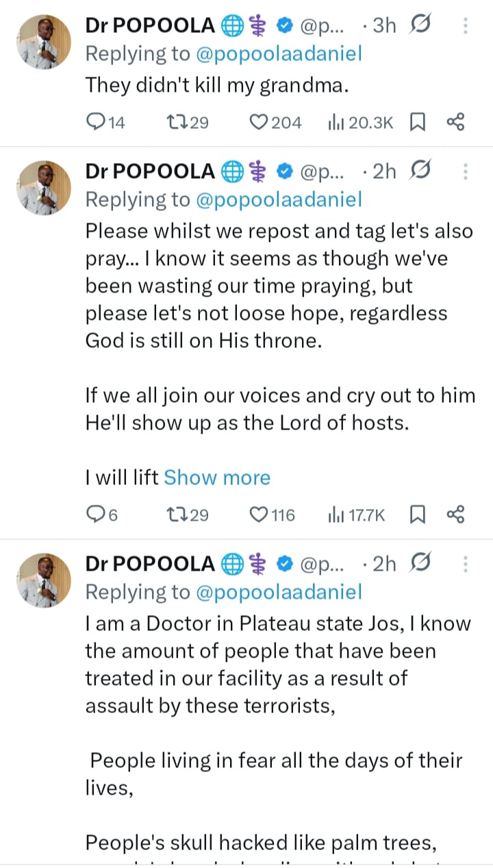Open @popoolaadaniel link in Plateau doctor tweet
Screen dimensions: 493x868
[x=278, y=592]
